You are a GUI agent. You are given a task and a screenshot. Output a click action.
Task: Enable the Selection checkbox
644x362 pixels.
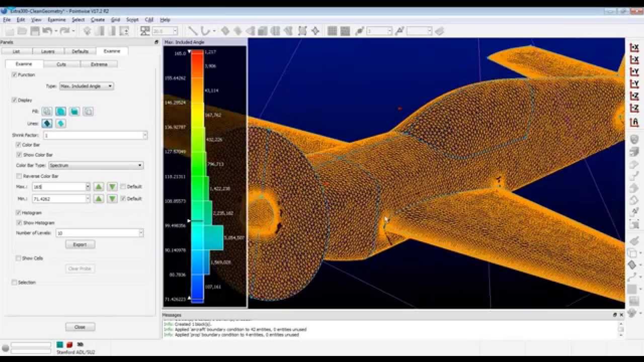pyautogui.click(x=14, y=283)
